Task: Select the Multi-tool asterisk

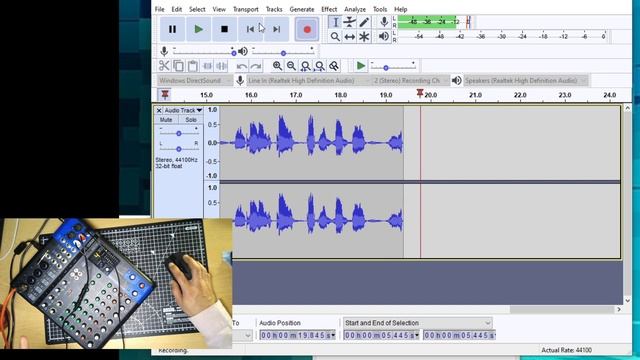Action: 364,37
